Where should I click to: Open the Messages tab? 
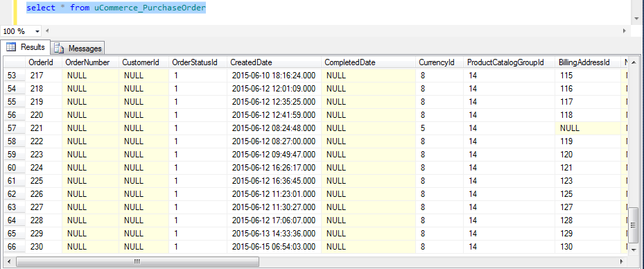pos(78,48)
